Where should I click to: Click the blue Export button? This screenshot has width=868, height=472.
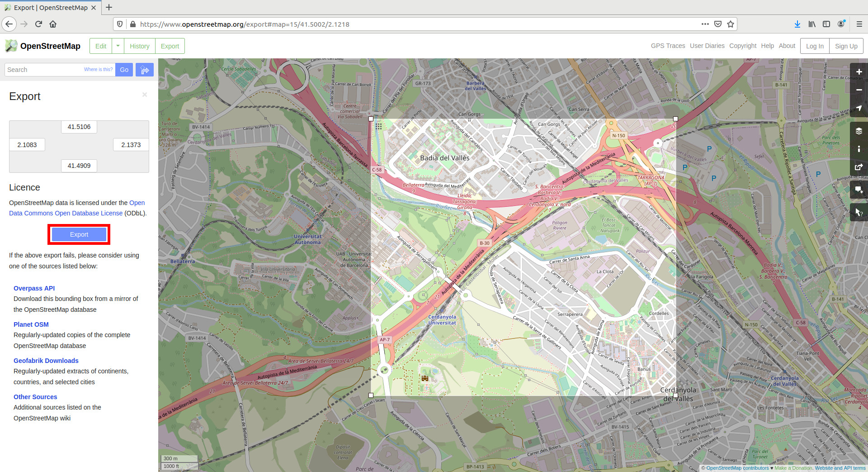(x=79, y=234)
